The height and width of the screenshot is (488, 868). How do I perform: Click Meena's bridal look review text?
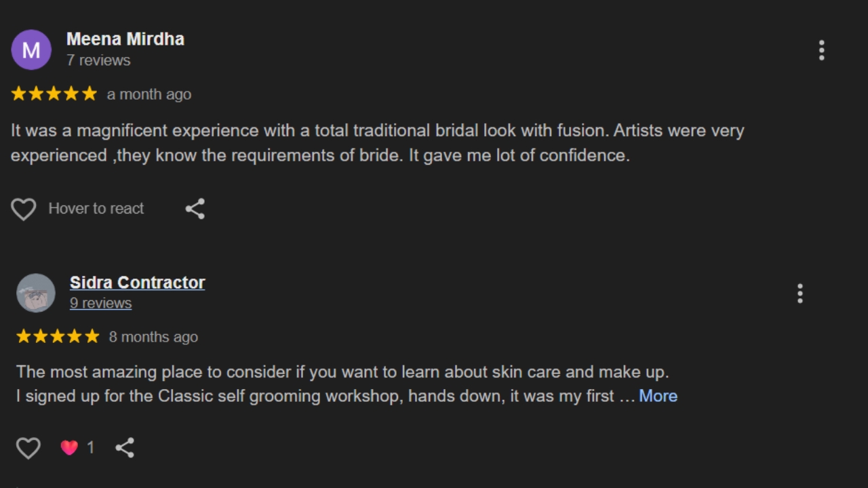tap(377, 143)
